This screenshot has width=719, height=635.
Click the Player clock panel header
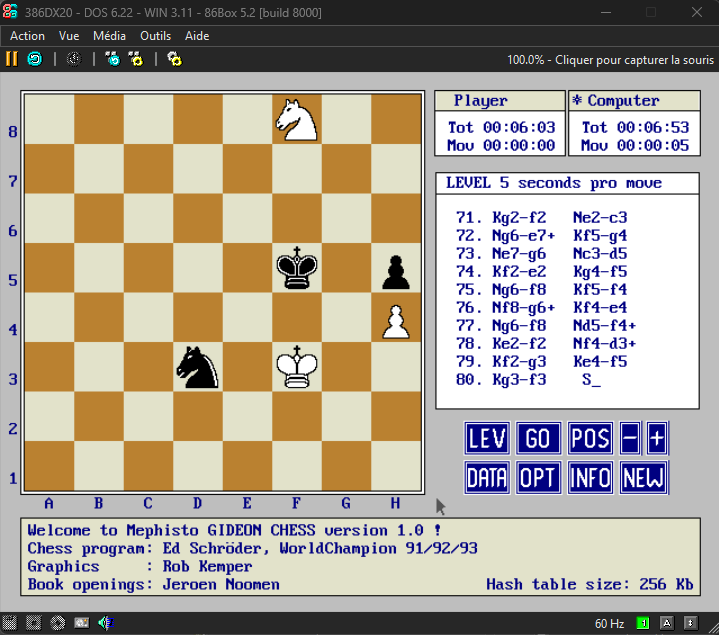500,101
